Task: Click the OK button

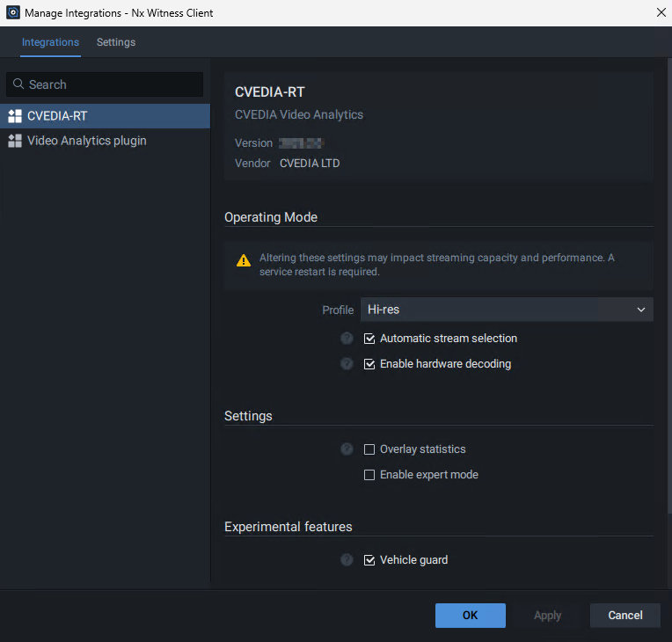Action: click(471, 616)
